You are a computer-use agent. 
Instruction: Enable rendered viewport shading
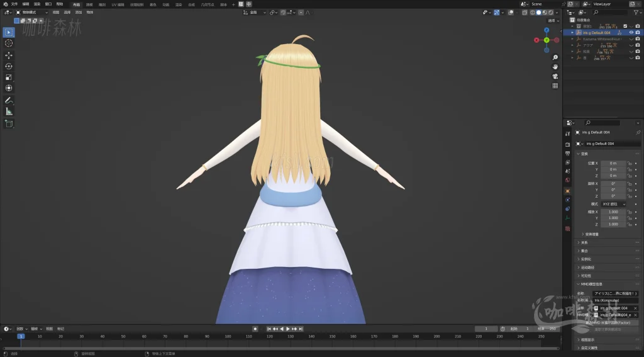[551, 13]
